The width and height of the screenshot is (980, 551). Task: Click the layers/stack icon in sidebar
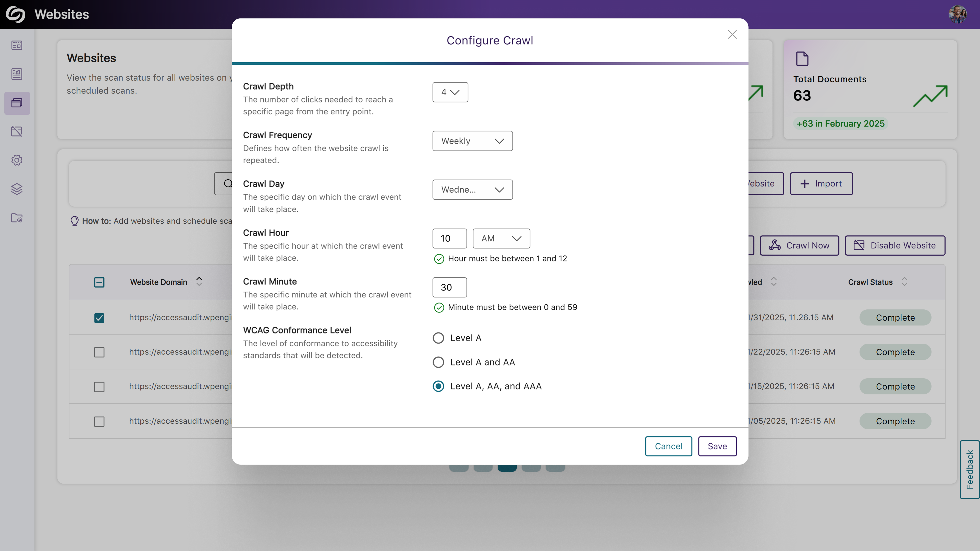(18, 188)
